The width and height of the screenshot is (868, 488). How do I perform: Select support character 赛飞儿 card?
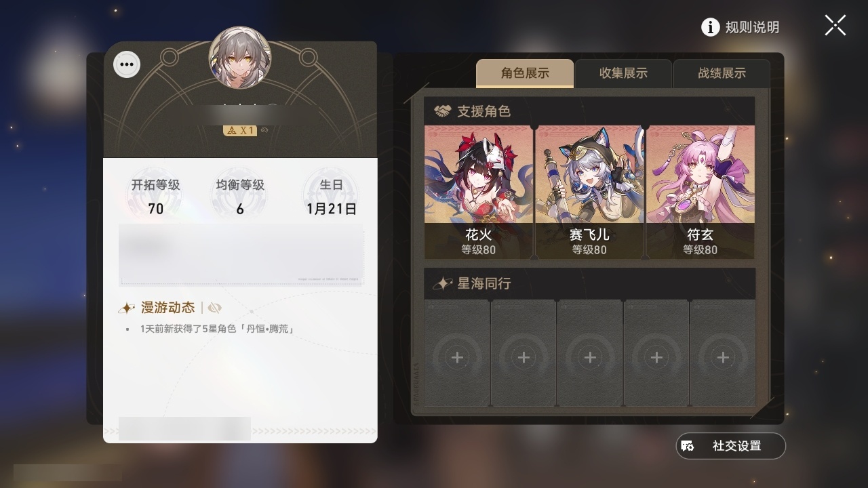[x=589, y=192]
